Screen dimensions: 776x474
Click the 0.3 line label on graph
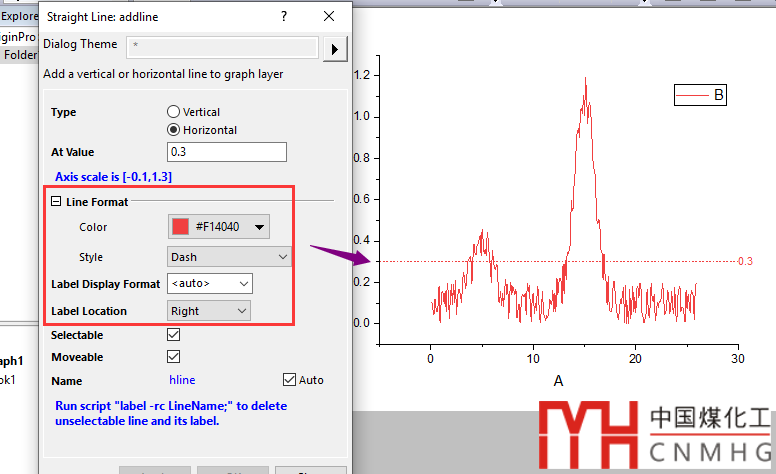tap(744, 261)
